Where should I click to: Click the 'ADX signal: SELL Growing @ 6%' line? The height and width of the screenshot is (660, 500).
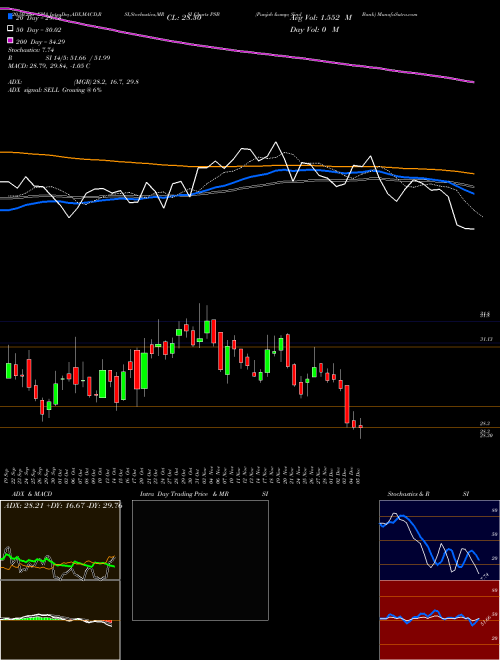pyautogui.click(x=55, y=90)
